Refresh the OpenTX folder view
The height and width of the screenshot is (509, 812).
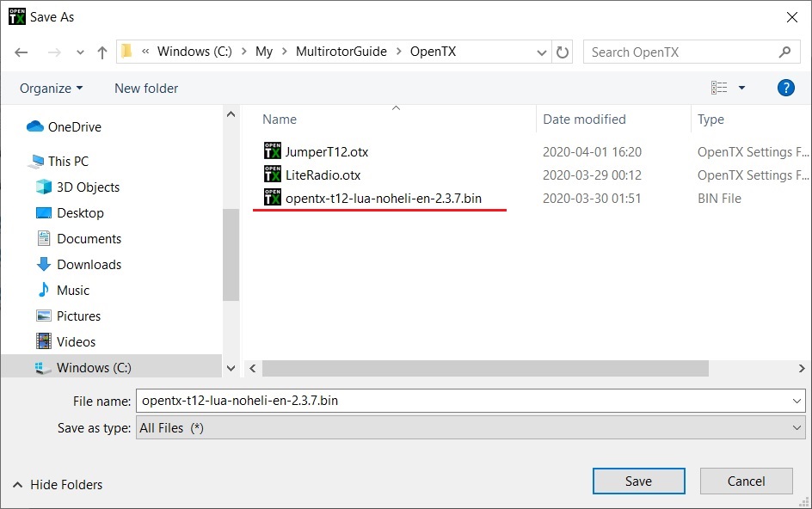point(563,52)
